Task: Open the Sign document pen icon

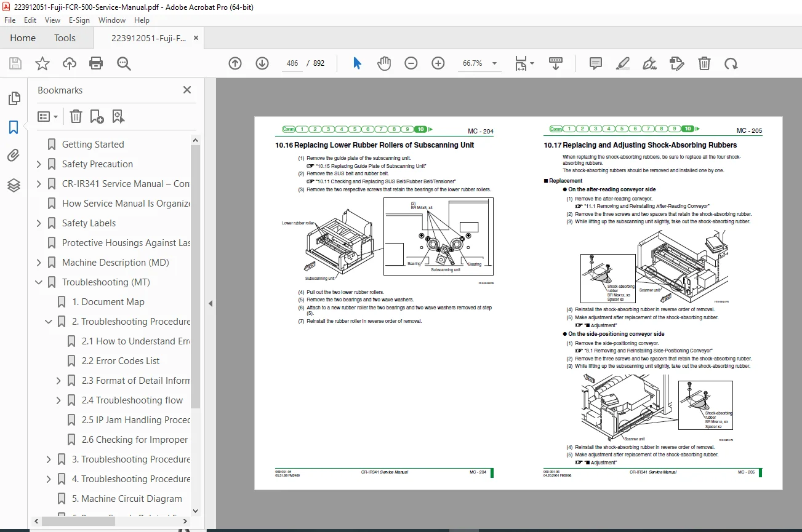Action: click(x=649, y=63)
